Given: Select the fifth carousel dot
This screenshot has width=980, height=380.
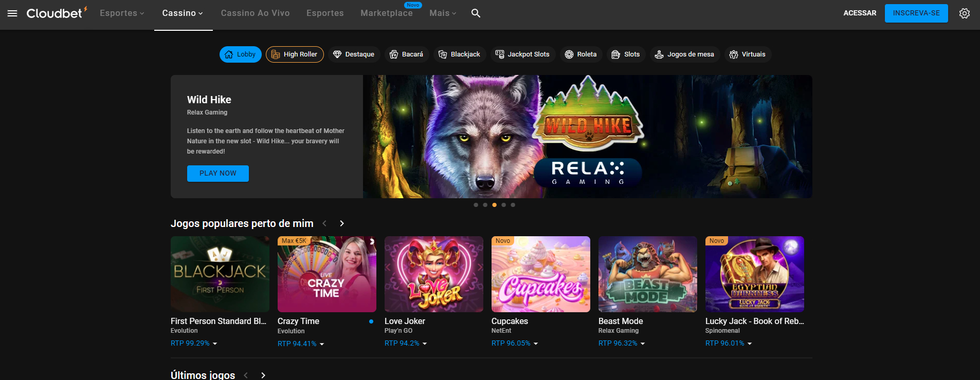Looking at the screenshot, I should (x=513, y=205).
